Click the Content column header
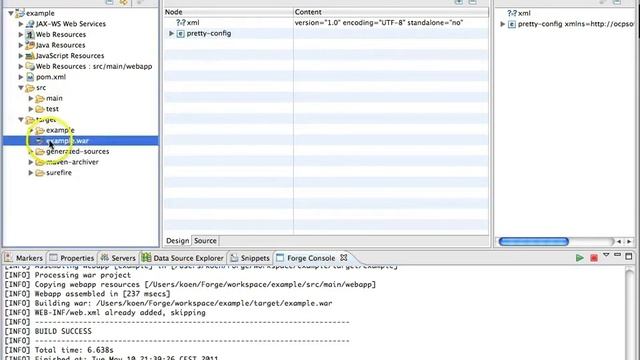Screen dimensions: 640x360 (391, 12)
